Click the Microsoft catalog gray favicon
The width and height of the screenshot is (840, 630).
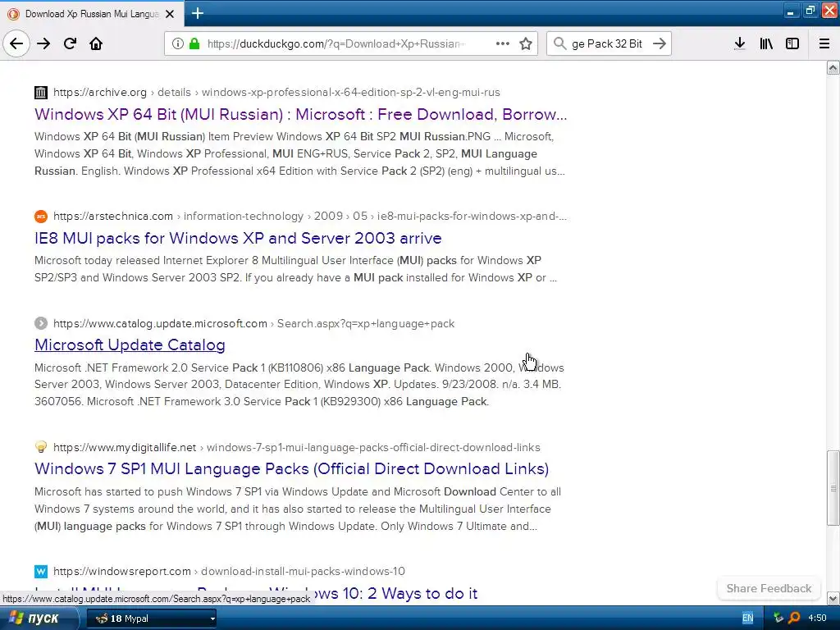tap(41, 323)
